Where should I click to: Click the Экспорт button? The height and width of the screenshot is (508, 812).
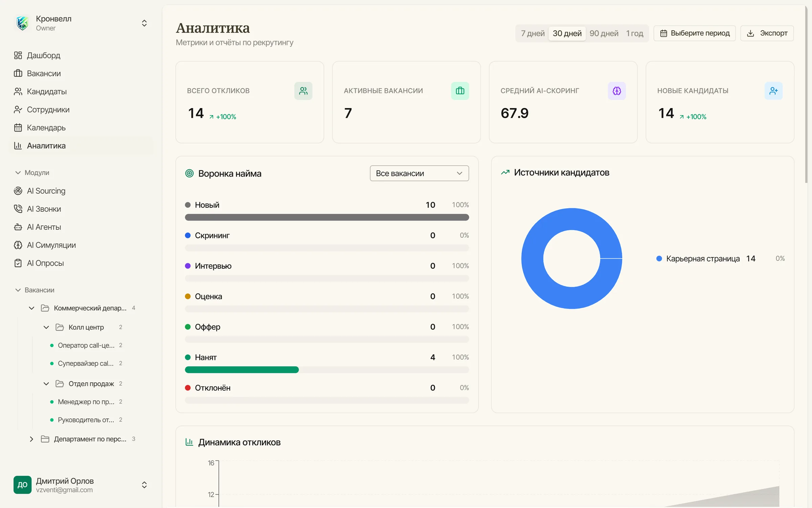[767, 33]
